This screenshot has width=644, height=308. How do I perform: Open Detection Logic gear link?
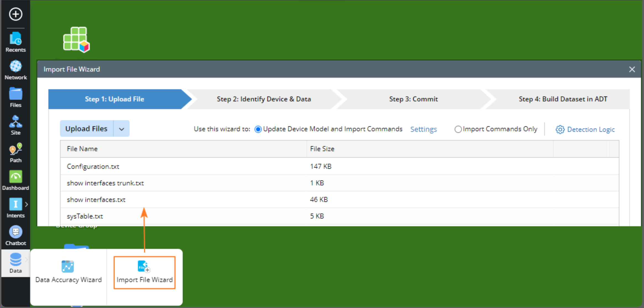click(x=585, y=129)
